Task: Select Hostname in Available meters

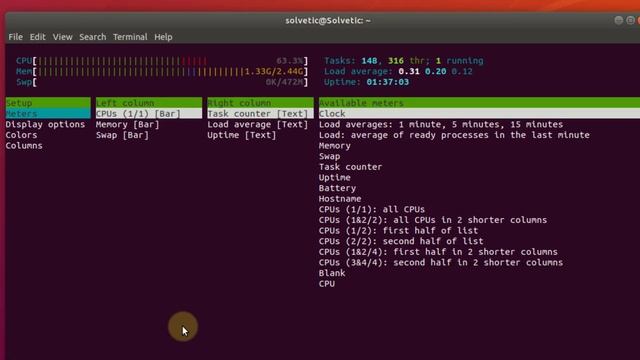Action: point(340,198)
